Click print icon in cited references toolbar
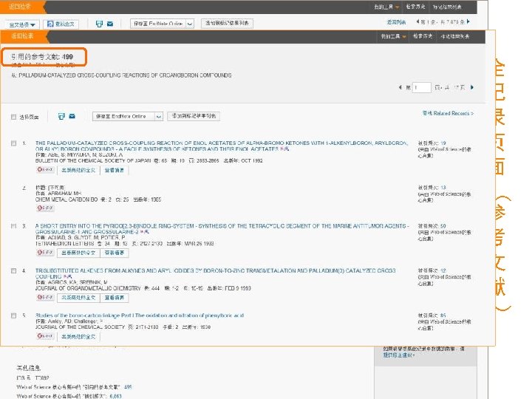Viewport: 532px width, 399px height. 61,117
